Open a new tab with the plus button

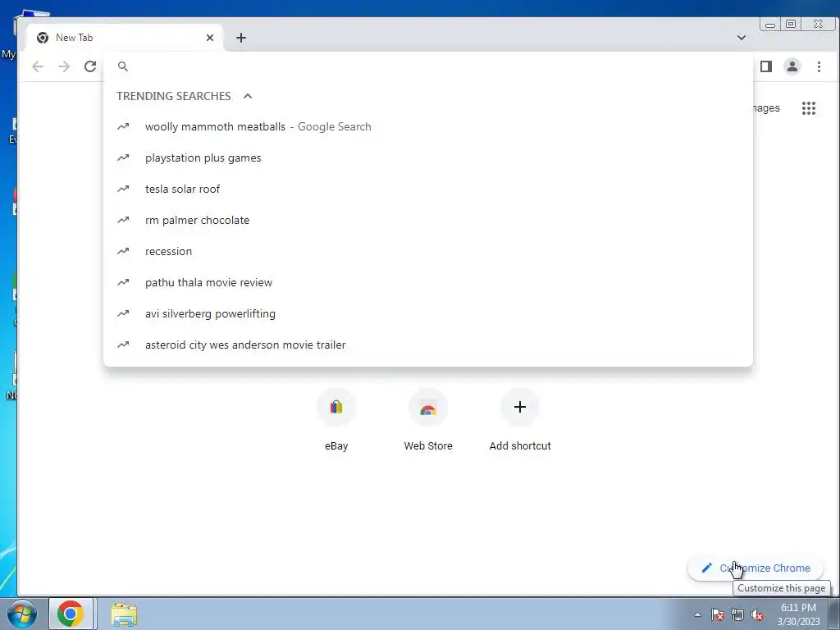(x=241, y=38)
